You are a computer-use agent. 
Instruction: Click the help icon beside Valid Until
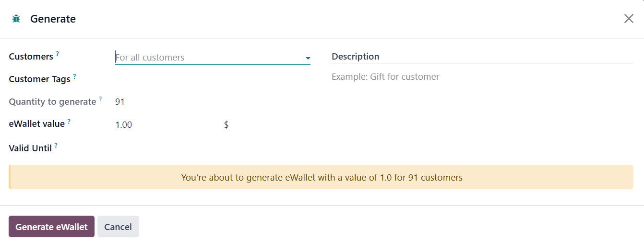click(x=56, y=146)
